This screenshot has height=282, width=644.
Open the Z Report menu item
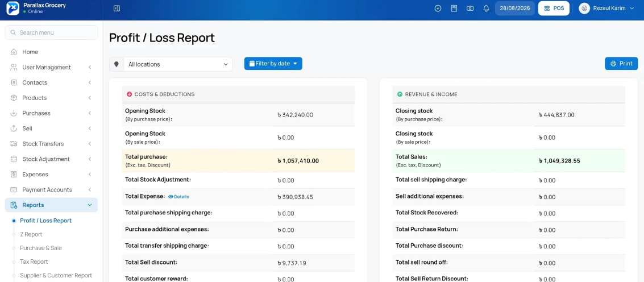pos(31,234)
